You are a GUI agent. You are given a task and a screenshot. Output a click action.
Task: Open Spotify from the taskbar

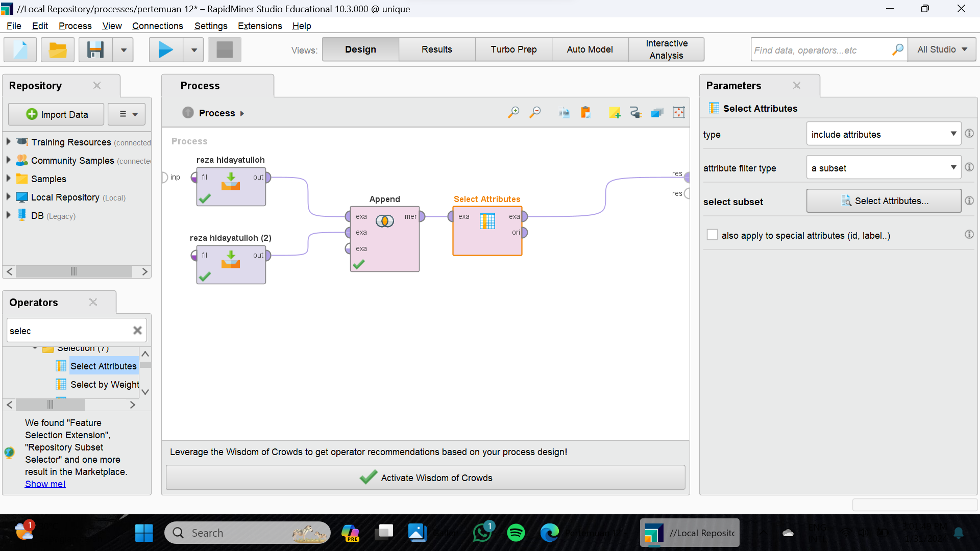pos(516,533)
